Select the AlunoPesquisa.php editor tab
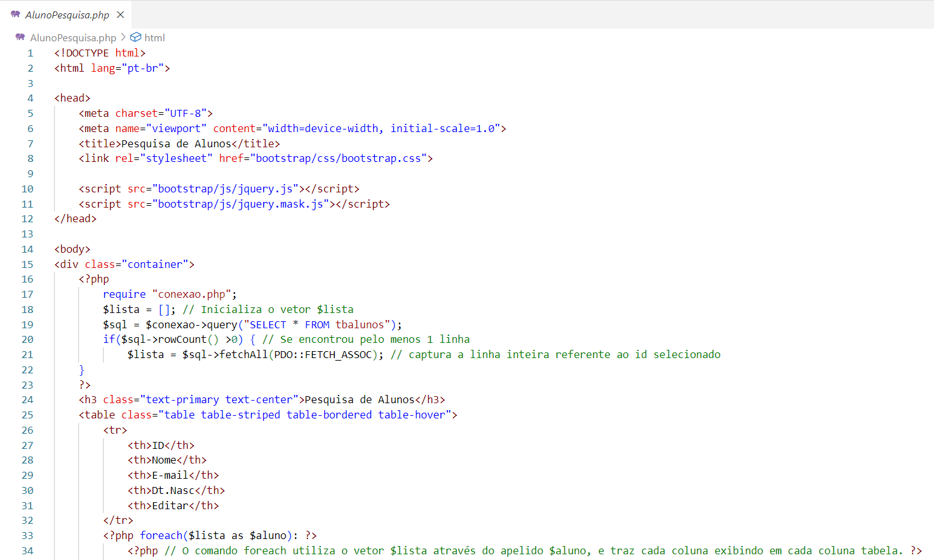The height and width of the screenshot is (560, 934). [x=67, y=15]
